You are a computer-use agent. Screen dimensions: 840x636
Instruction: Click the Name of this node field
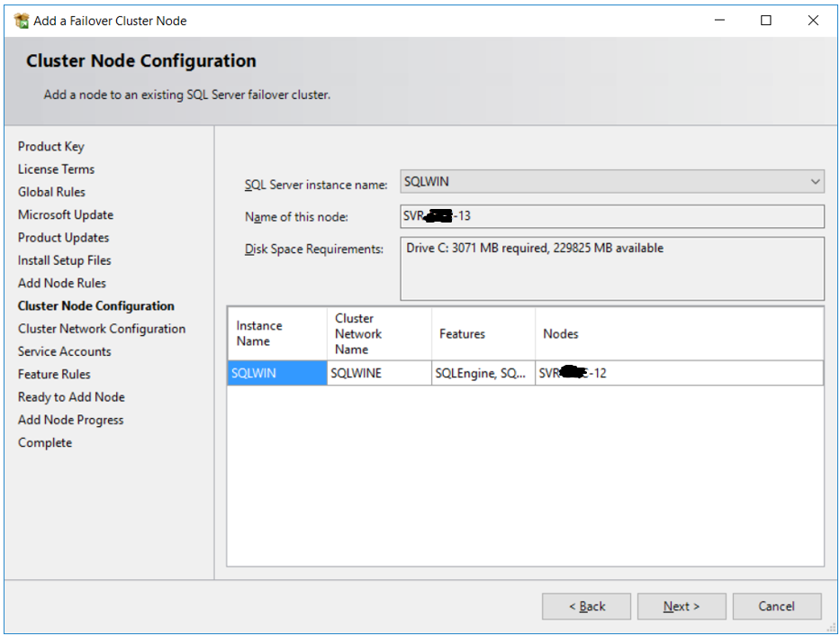612,216
